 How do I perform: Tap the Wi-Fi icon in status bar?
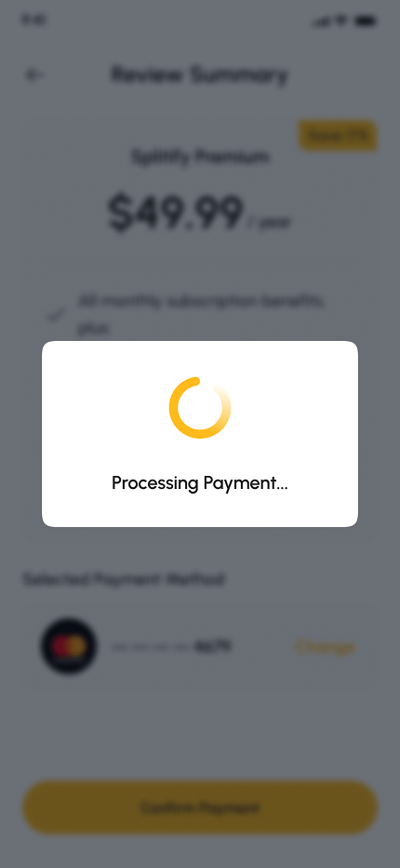coord(341,21)
